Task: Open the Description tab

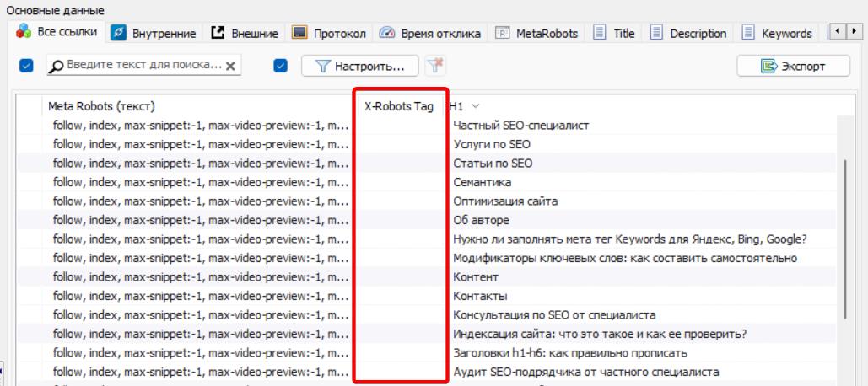Action: (x=697, y=33)
